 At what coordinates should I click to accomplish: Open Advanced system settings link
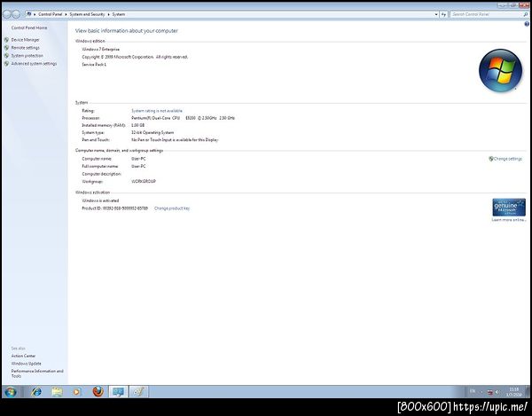coord(34,64)
